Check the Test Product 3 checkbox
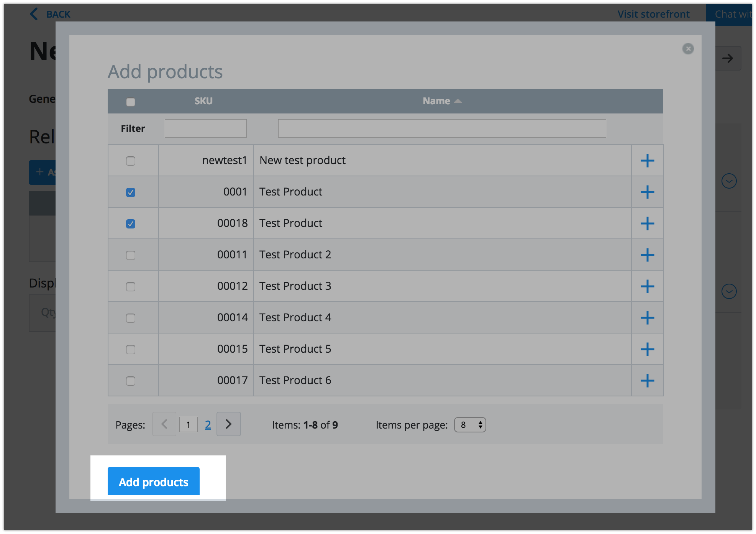The width and height of the screenshot is (756, 534). 131,287
